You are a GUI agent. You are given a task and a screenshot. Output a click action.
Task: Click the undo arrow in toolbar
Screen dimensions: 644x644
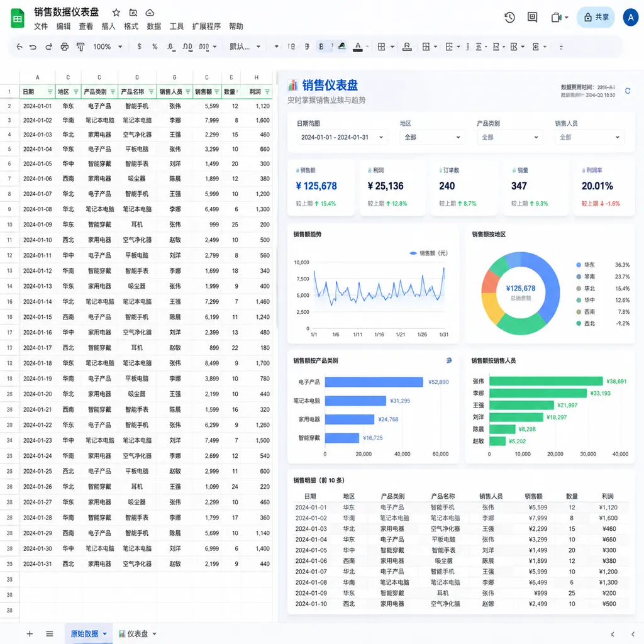tap(33, 47)
